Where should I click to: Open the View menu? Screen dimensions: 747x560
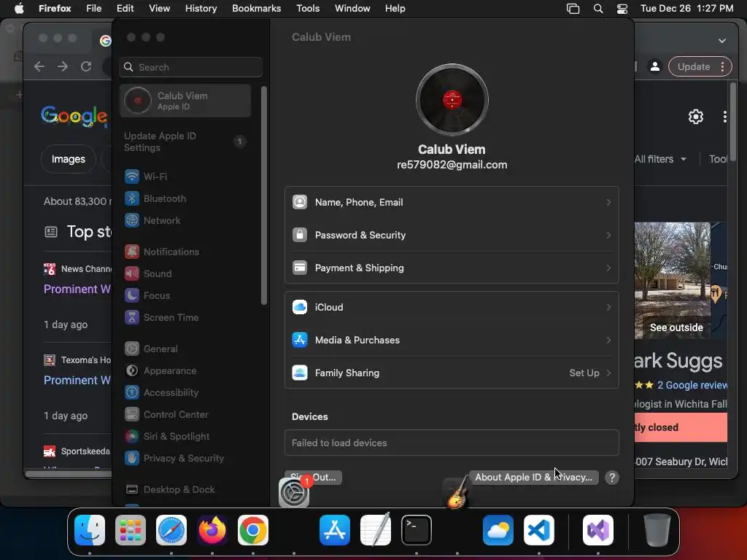pos(160,8)
